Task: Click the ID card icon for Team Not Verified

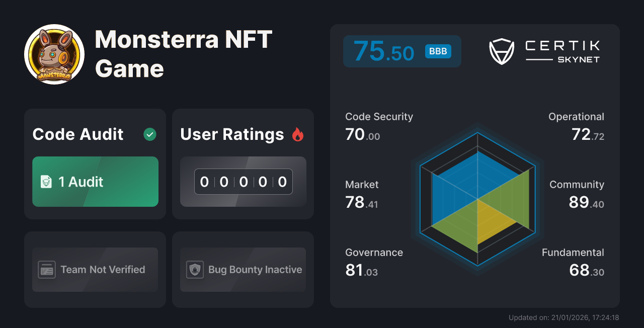Action: (48, 270)
